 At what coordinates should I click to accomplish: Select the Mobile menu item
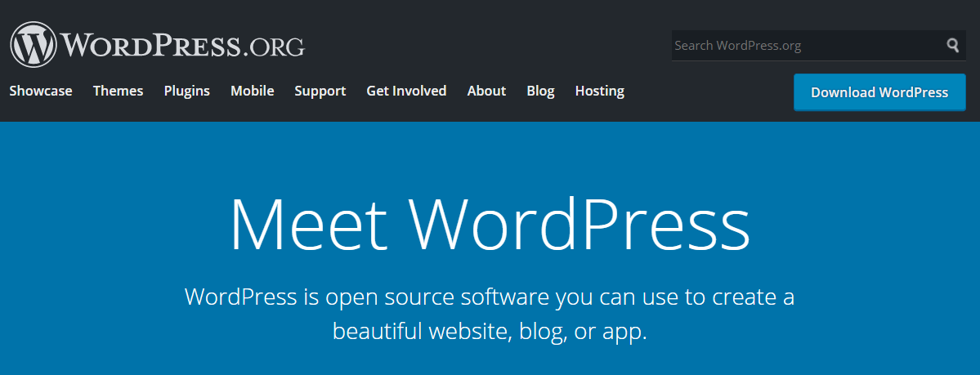pos(253,92)
